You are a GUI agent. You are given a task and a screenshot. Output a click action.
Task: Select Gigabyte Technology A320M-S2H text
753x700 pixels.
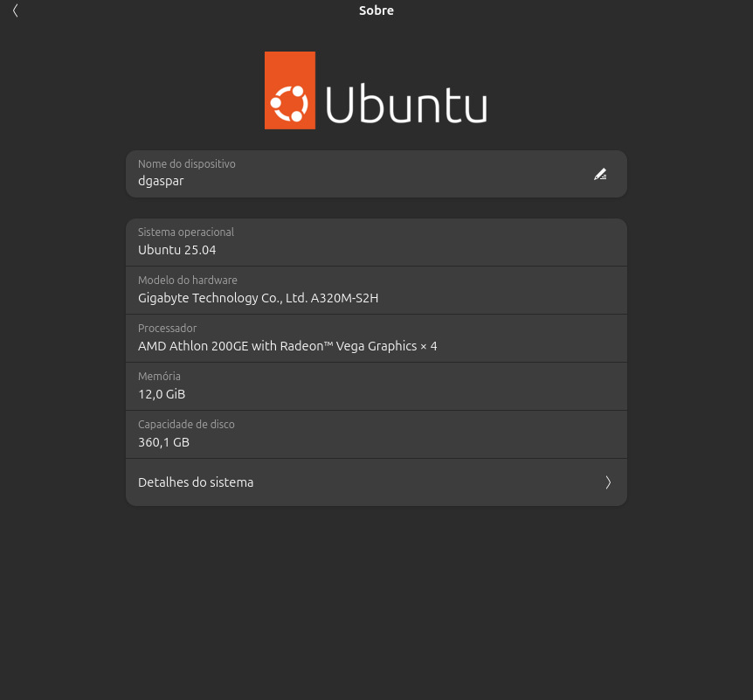pyautogui.click(x=258, y=298)
